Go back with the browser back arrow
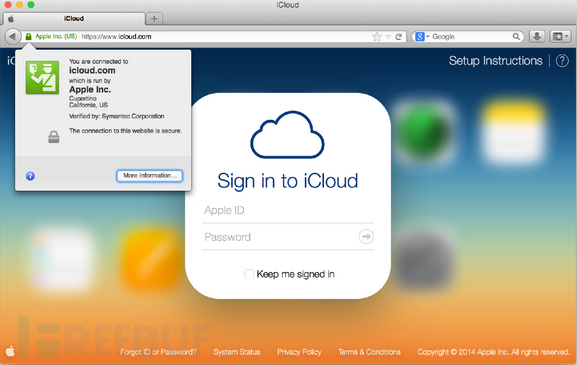This screenshot has width=577, height=365. [13, 36]
